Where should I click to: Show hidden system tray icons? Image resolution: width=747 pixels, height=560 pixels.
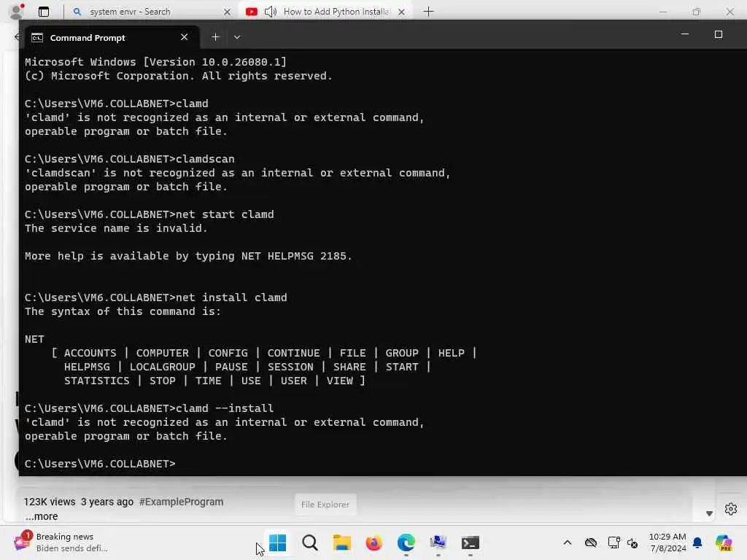[x=568, y=542]
